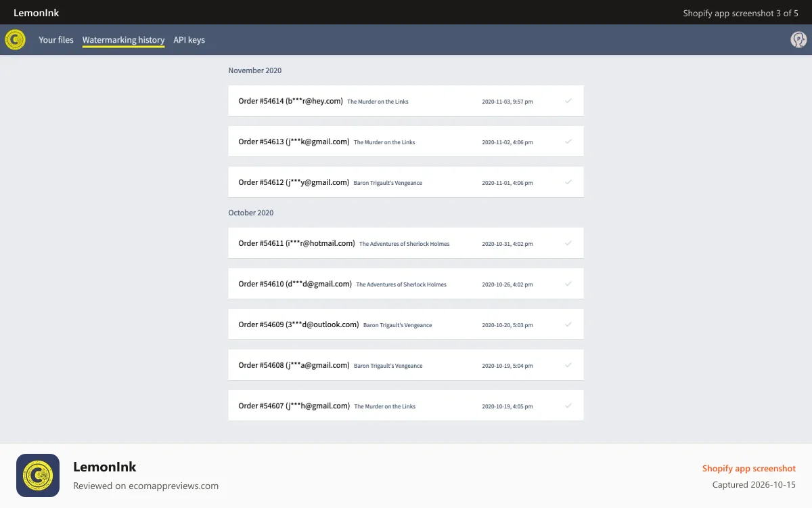Click checkmark icon for Order #54613
Image resolution: width=812 pixels, height=508 pixels.
pos(568,142)
